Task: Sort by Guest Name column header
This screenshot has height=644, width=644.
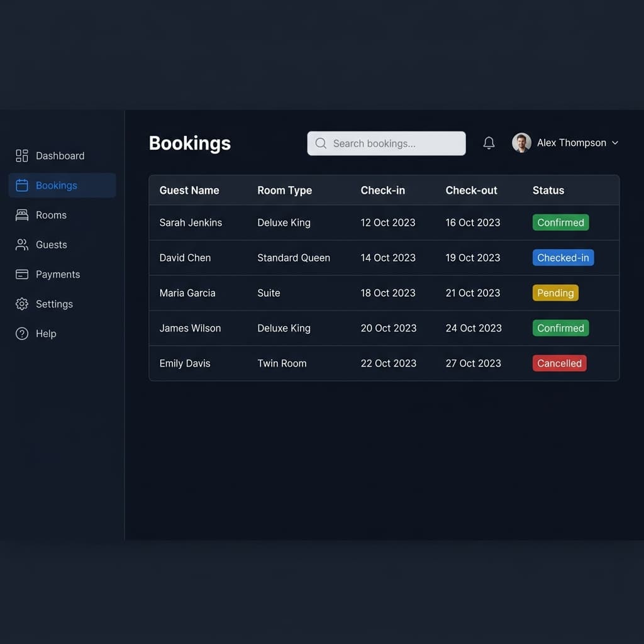Action: click(x=189, y=190)
